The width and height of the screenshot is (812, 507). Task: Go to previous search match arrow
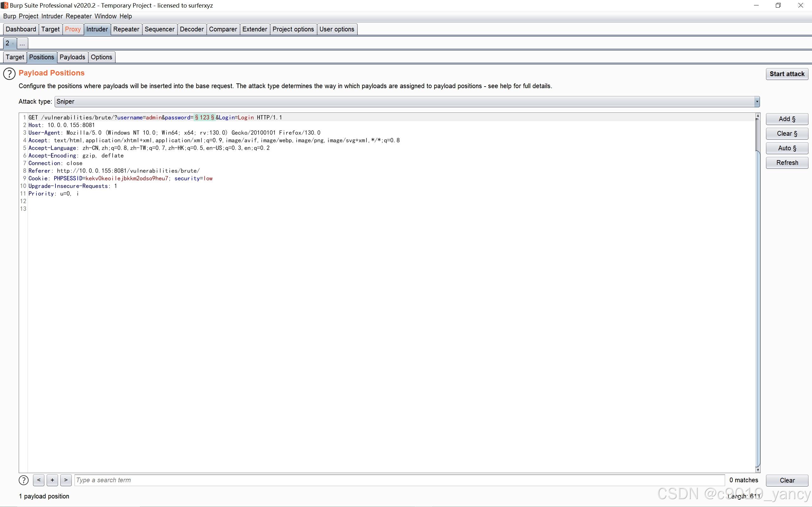(39, 480)
